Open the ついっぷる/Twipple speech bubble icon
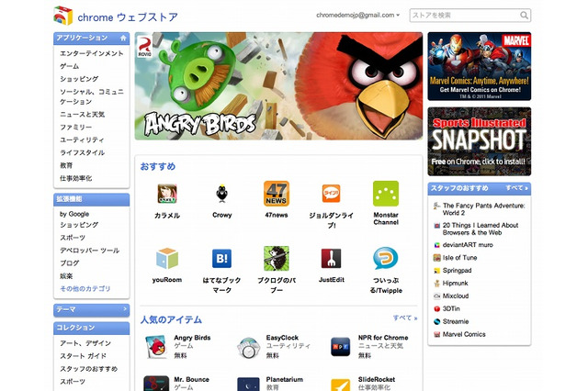 point(386,258)
